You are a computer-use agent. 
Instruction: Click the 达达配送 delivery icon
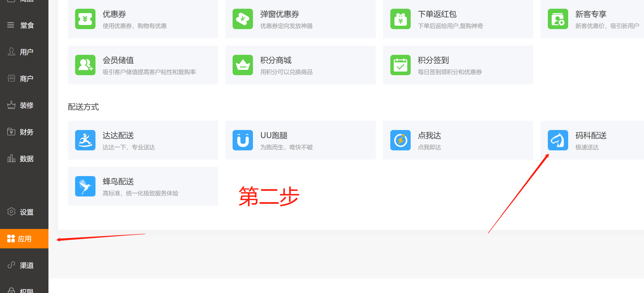pos(85,140)
